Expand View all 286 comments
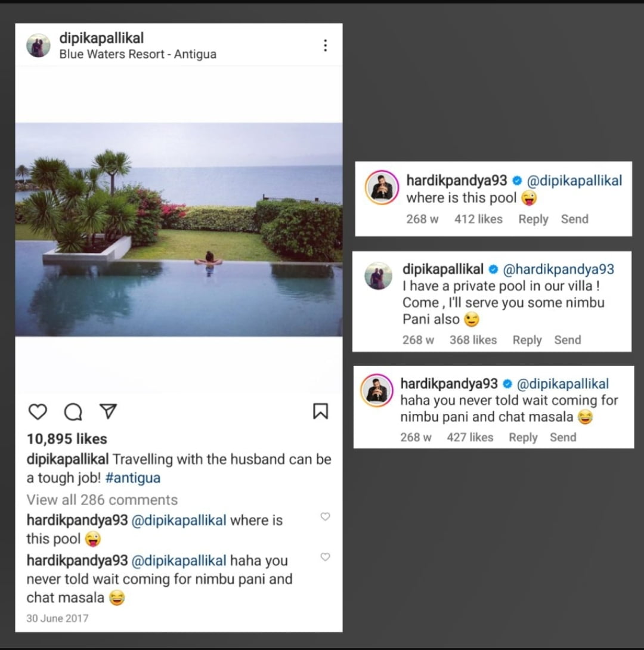 [102, 500]
